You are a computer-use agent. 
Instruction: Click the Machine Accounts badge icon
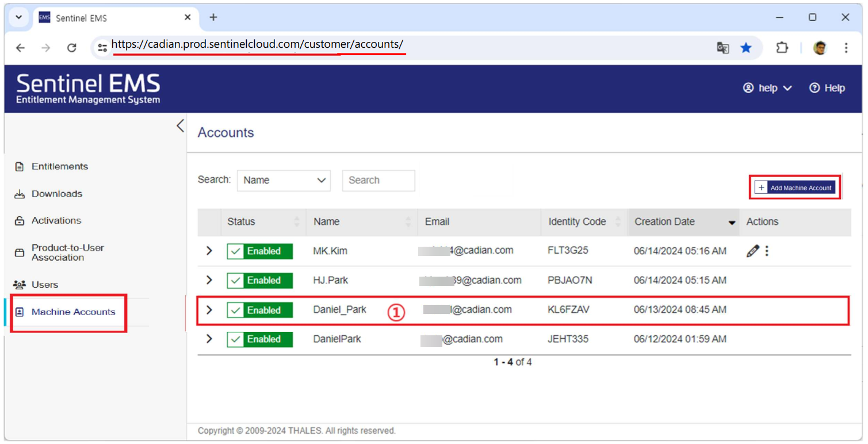20,312
